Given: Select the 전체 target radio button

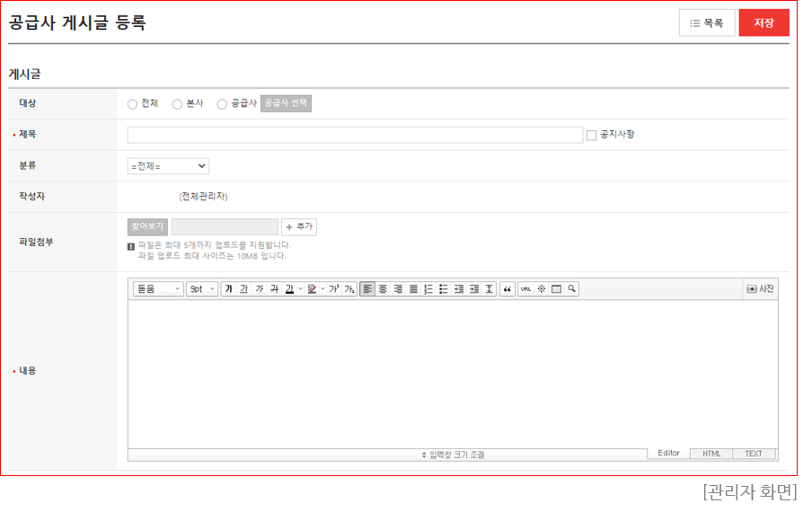Looking at the screenshot, I should [x=133, y=104].
